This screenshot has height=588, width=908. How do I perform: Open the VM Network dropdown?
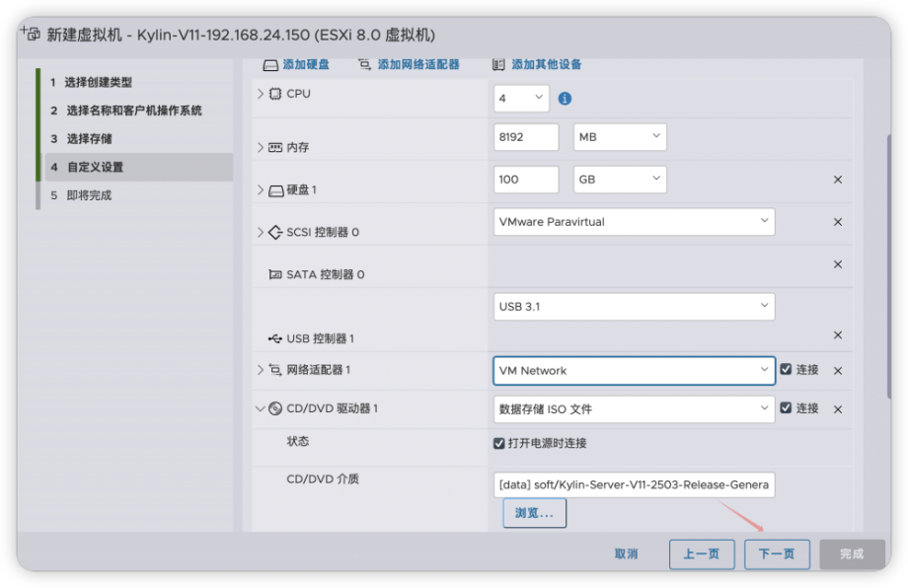tap(634, 370)
